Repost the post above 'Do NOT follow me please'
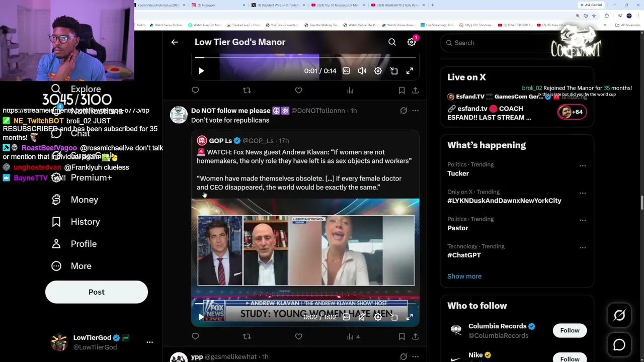 click(x=247, y=90)
